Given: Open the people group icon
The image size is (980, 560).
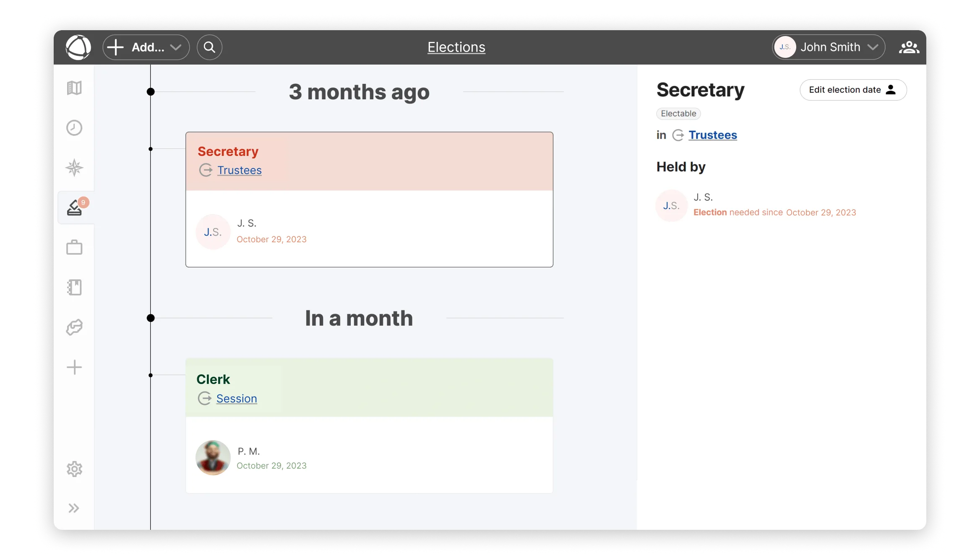Looking at the screenshot, I should (x=909, y=47).
